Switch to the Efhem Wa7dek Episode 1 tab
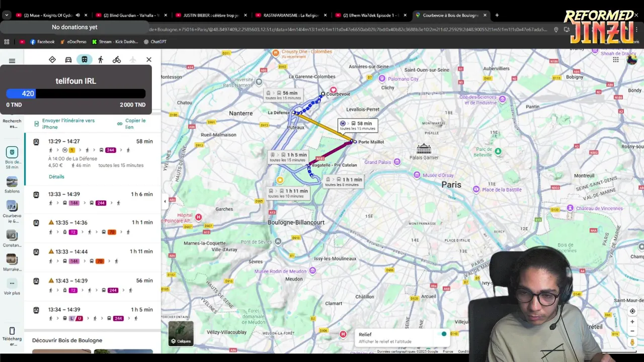 370,15
